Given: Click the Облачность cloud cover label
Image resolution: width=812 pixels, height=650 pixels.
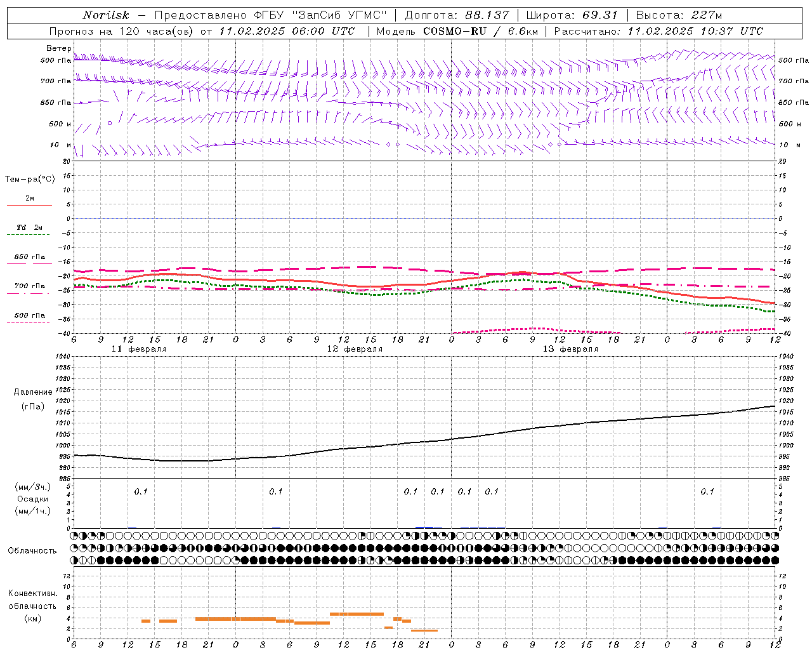Looking at the screenshot, I should pos(32,551).
